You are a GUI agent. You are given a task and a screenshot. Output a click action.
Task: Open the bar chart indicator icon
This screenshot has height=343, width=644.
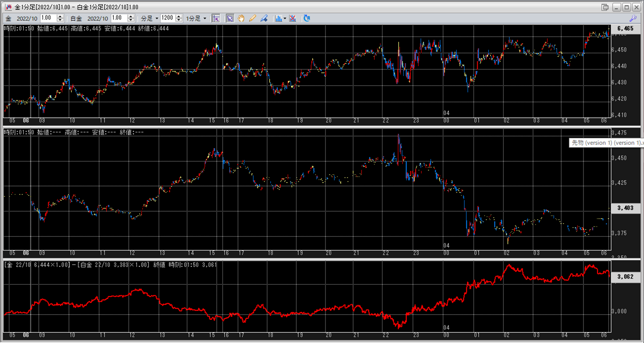coord(278,18)
